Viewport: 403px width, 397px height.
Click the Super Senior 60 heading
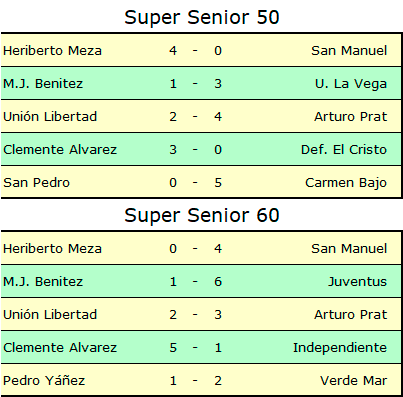click(202, 215)
